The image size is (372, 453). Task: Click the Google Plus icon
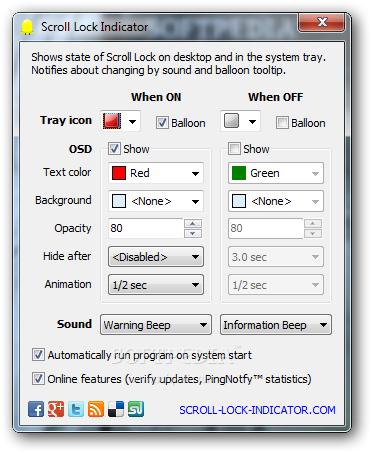pos(56,409)
